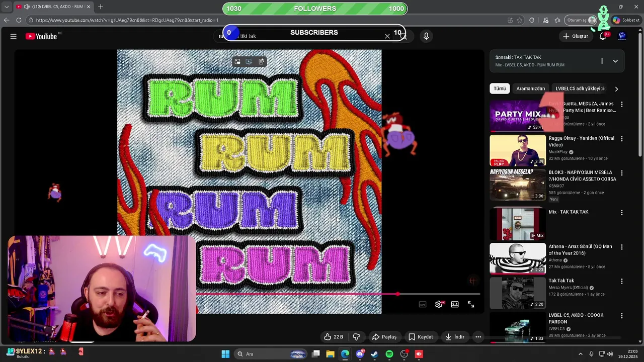Open Sohbet et Copilot chat button
This screenshot has width=644, height=362.
(x=626, y=20)
